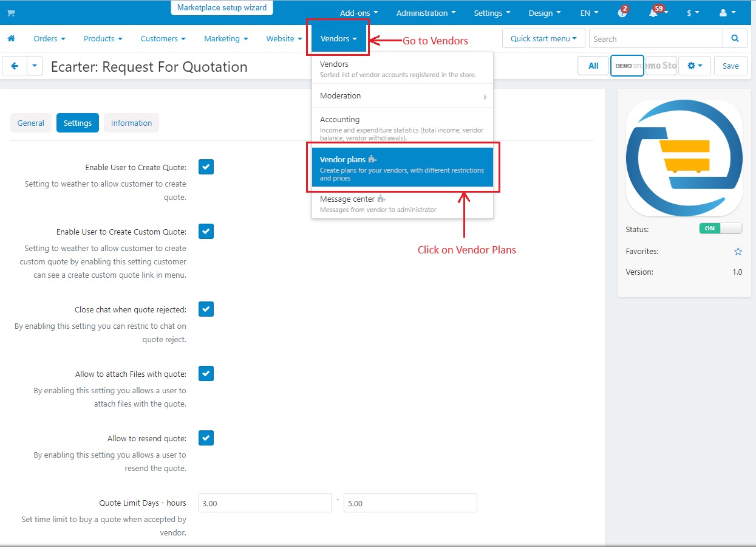Select Accounting in Vendors menu

pyautogui.click(x=403, y=127)
